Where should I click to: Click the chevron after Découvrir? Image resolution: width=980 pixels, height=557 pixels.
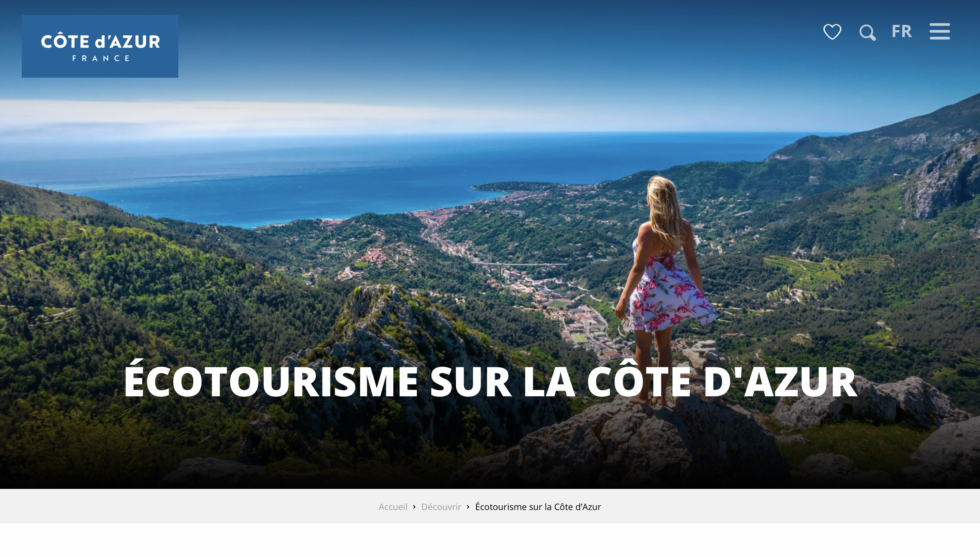[468, 507]
